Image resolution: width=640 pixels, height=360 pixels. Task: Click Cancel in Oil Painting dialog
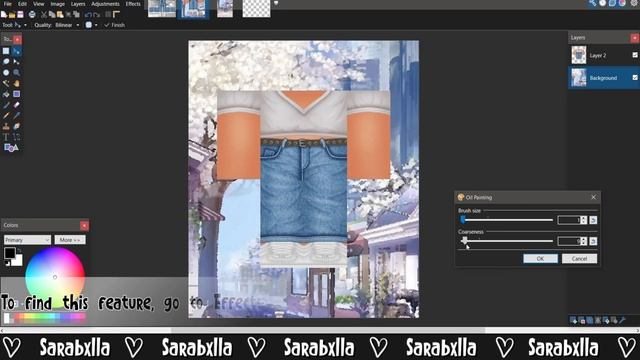579,258
